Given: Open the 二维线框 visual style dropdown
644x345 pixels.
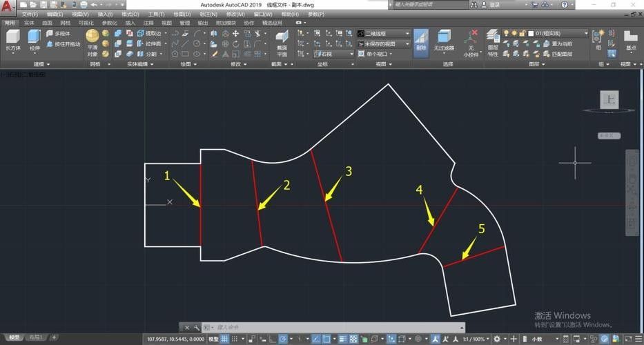Looking at the screenshot, I should point(384,33).
